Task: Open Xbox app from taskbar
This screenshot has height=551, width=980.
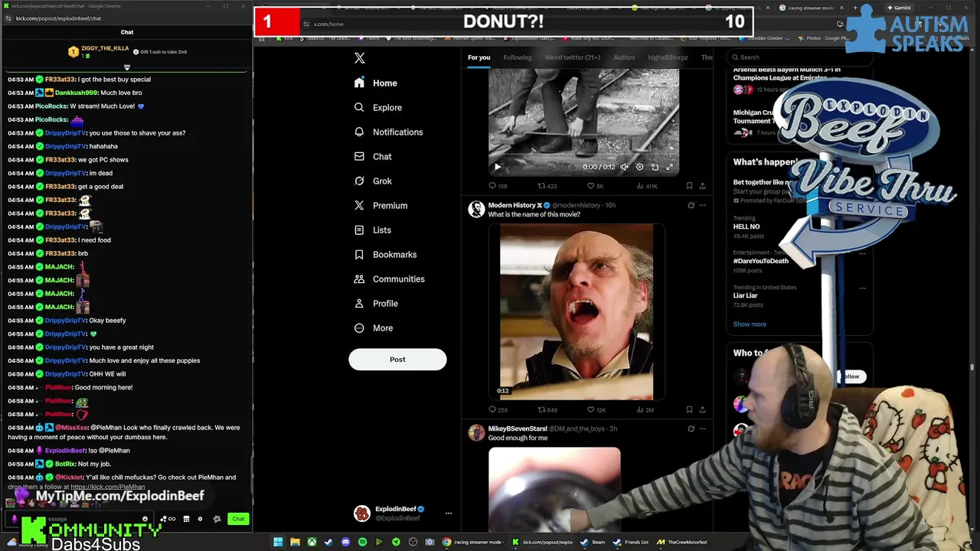Action: (312, 542)
